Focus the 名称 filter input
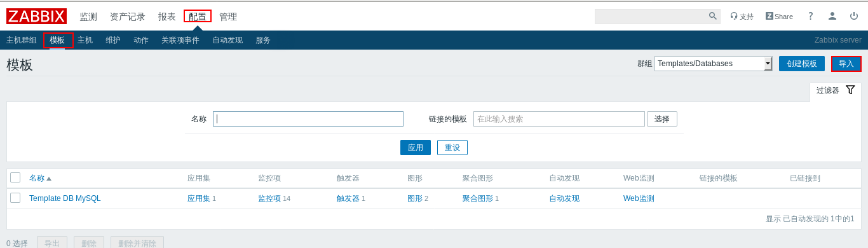Viewport: 868px width, 248px height. click(308, 119)
